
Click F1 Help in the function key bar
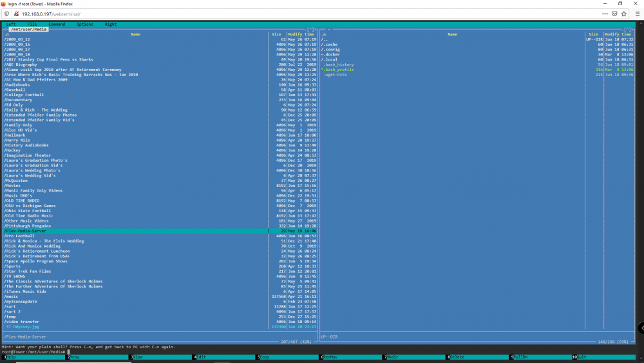click(11, 357)
